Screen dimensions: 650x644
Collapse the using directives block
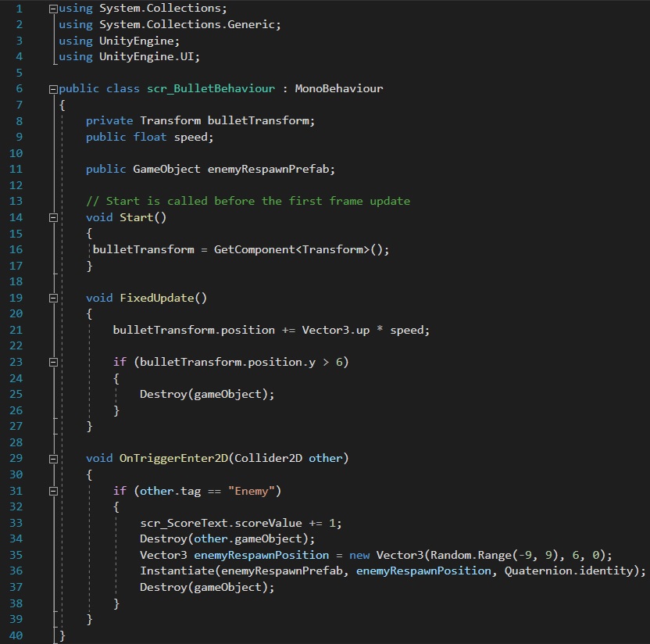click(x=53, y=9)
